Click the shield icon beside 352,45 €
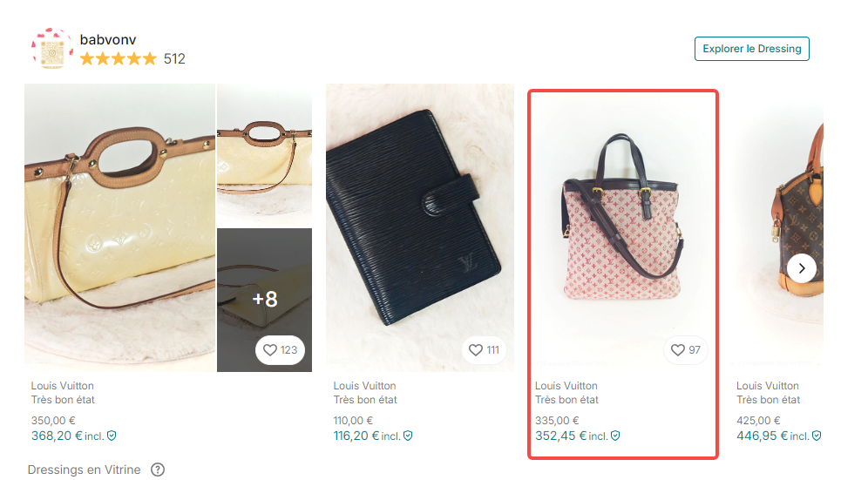 point(615,436)
